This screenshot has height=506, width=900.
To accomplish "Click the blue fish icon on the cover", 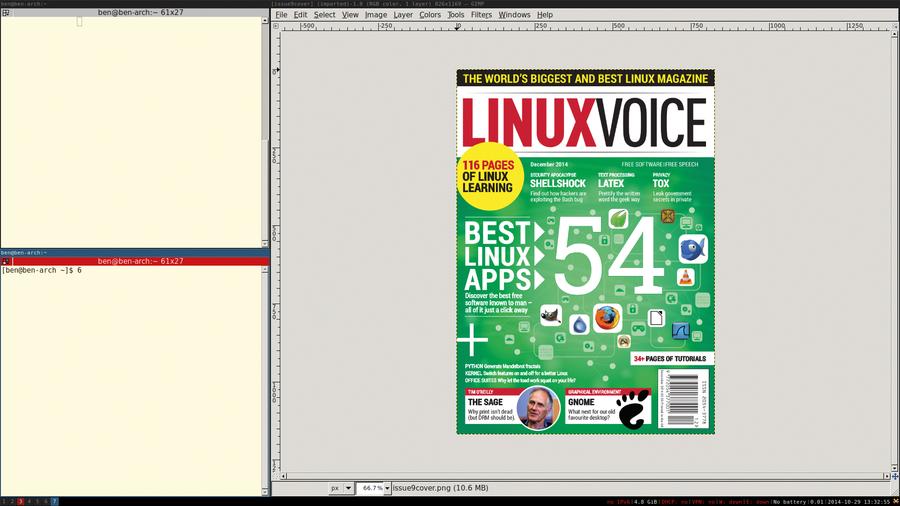I will (693, 249).
